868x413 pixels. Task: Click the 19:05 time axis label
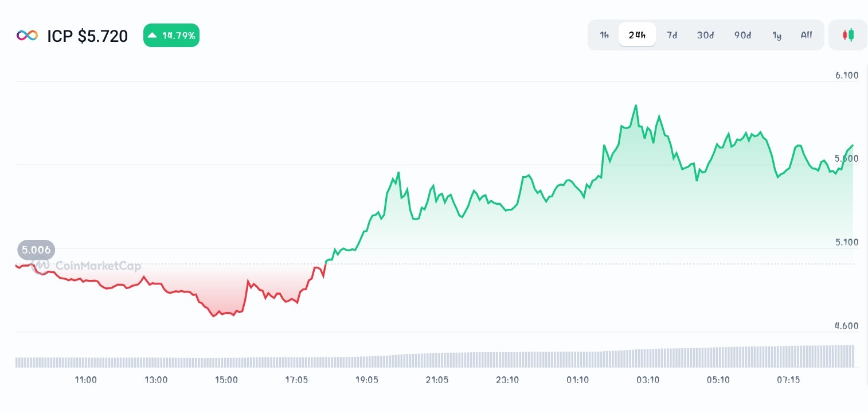pyautogui.click(x=367, y=380)
